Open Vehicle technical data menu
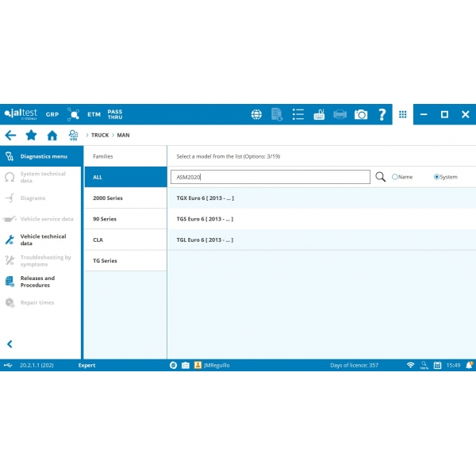The height and width of the screenshot is (476, 476). click(x=43, y=240)
